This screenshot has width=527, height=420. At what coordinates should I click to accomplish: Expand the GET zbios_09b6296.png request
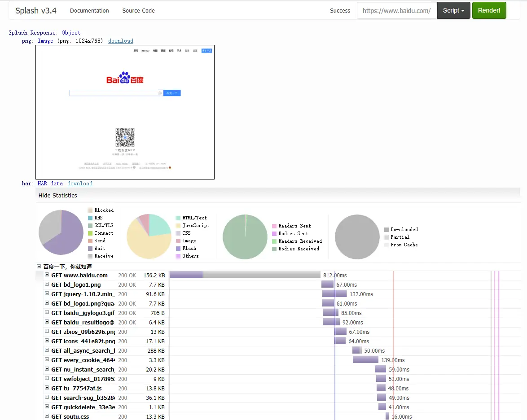[x=47, y=331]
